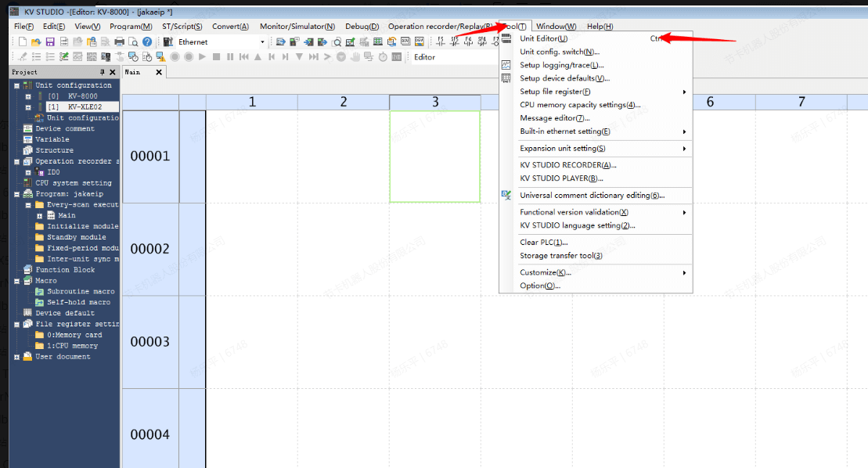Open Expansion unit setting submenu
Viewport: 868px width, 468px height.
pyautogui.click(x=564, y=149)
